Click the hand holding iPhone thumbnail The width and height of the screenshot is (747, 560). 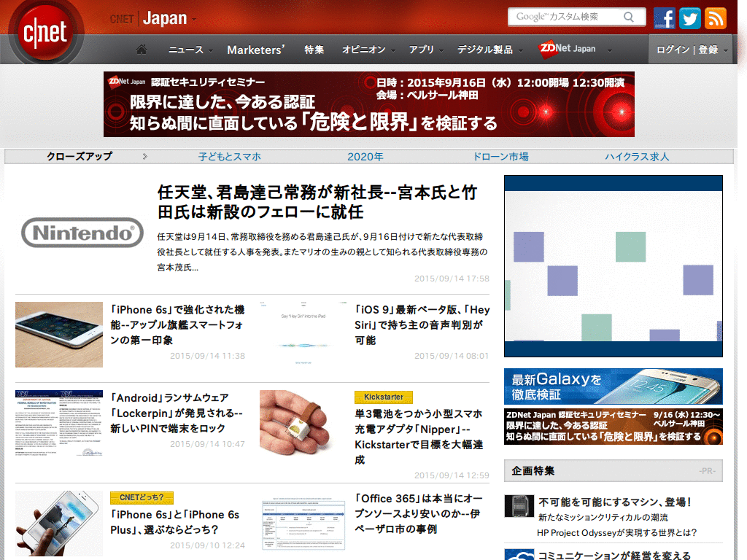pyautogui.click(x=59, y=524)
